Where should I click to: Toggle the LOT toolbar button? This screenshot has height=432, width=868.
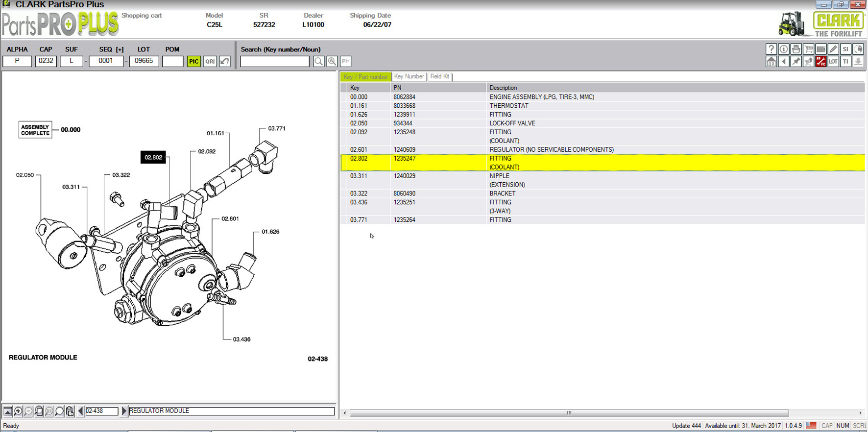coord(833,62)
